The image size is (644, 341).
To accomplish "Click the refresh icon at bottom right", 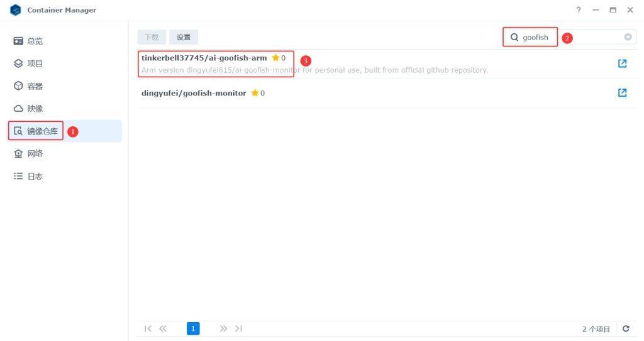I will coord(626,328).
